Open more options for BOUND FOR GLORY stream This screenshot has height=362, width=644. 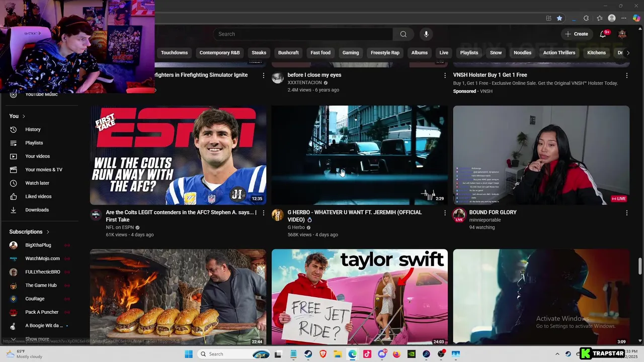tap(626, 213)
